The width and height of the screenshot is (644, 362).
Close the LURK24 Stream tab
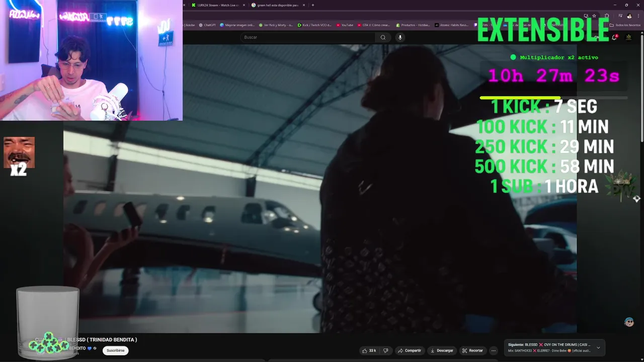[x=245, y=5]
